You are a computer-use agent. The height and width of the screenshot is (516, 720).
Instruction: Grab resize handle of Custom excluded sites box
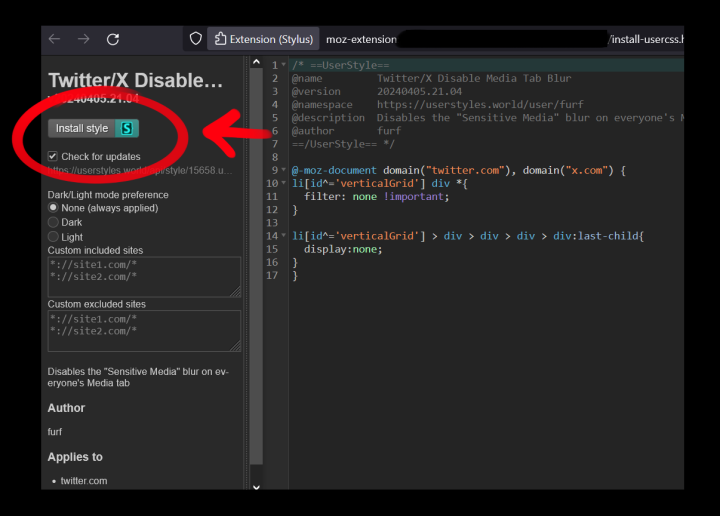coord(236,346)
